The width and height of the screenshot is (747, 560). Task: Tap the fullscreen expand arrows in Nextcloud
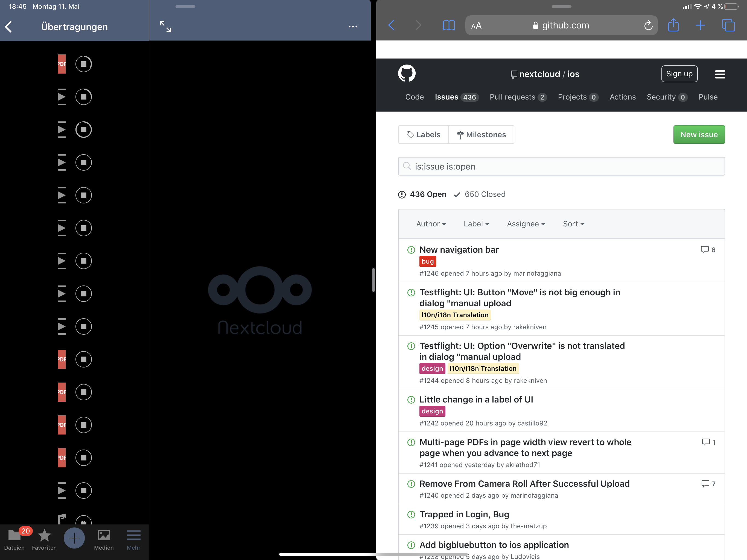click(x=165, y=26)
